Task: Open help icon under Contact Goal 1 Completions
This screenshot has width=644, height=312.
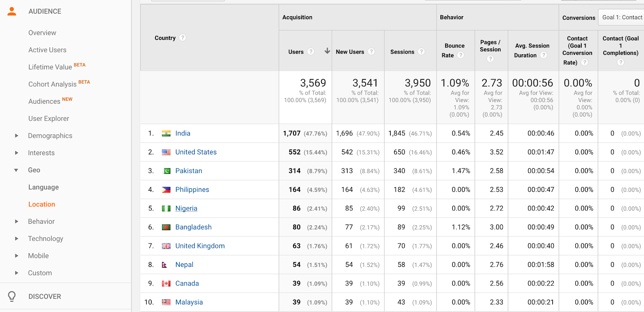Action: pos(621,62)
